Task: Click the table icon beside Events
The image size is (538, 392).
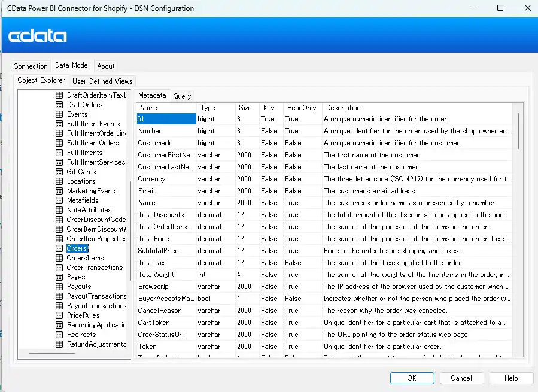Action: 59,114
